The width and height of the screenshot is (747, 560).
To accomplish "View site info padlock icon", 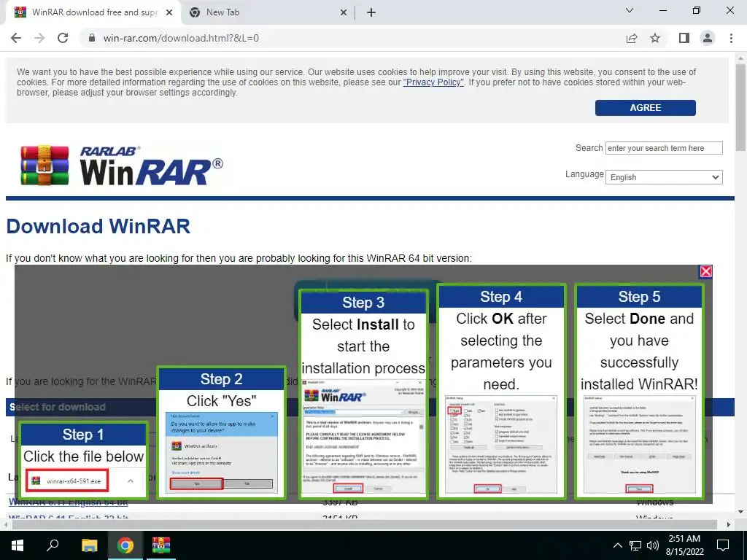I will click(x=92, y=38).
